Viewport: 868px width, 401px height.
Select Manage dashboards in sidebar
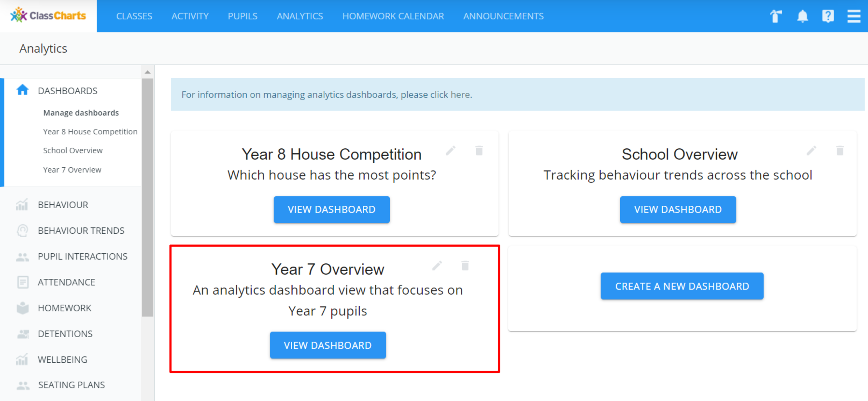pos(81,113)
